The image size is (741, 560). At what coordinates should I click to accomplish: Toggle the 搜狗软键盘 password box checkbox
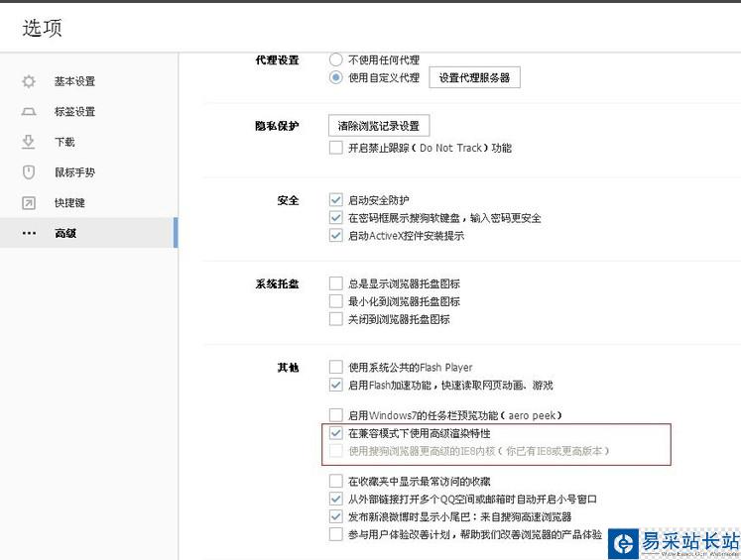[x=335, y=218]
